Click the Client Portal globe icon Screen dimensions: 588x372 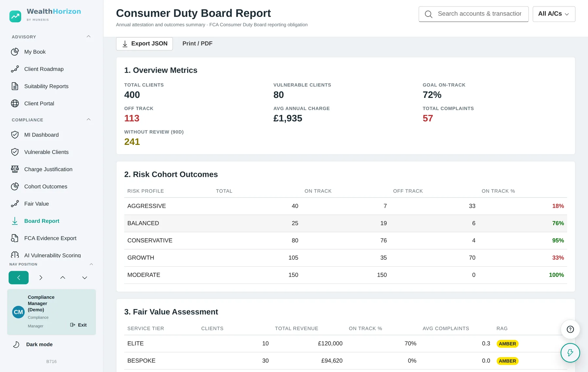[x=15, y=103]
